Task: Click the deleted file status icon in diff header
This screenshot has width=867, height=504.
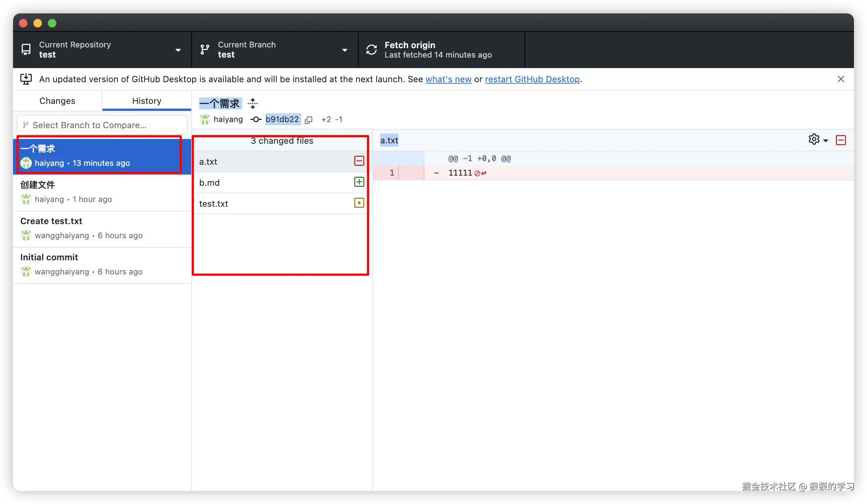Action: pos(841,140)
